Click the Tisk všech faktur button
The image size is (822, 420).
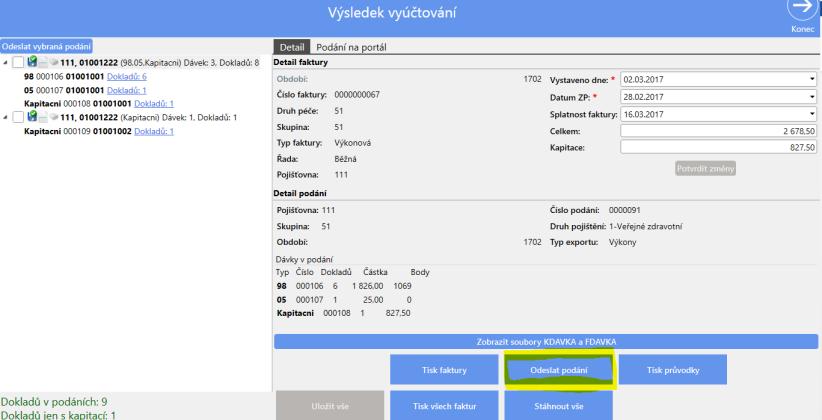click(x=444, y=406)
